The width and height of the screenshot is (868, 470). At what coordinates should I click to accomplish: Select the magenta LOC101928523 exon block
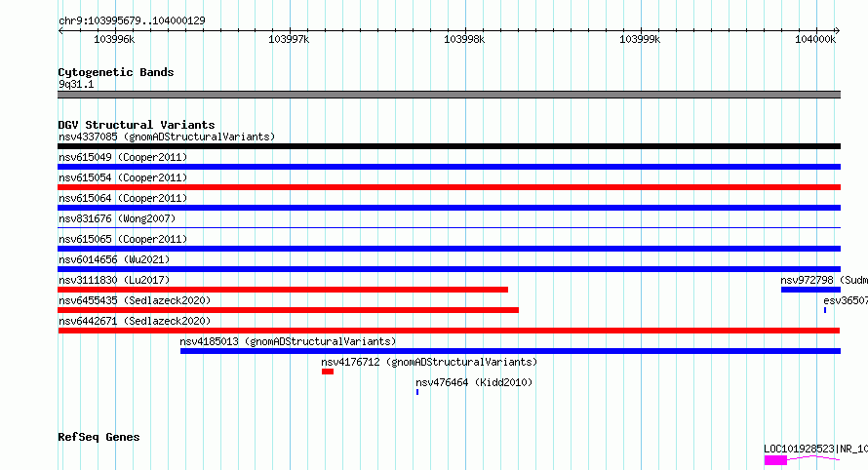coord(775,460)
